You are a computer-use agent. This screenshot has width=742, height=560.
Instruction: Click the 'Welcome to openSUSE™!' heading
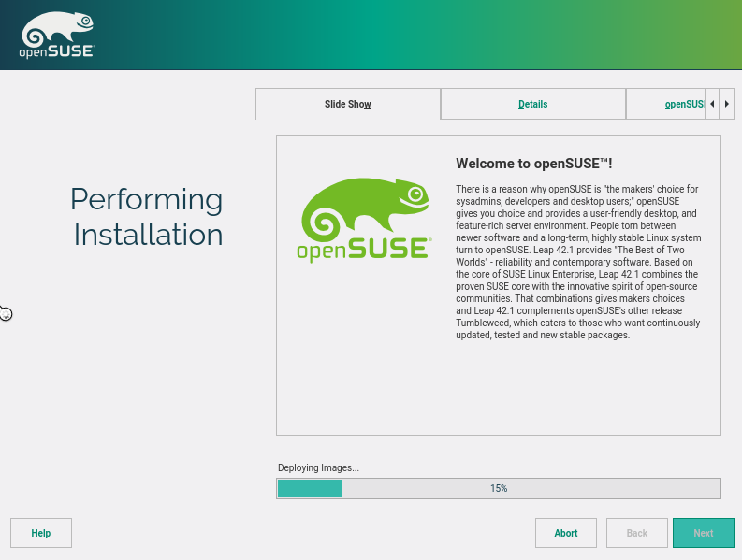click(534, 164)
